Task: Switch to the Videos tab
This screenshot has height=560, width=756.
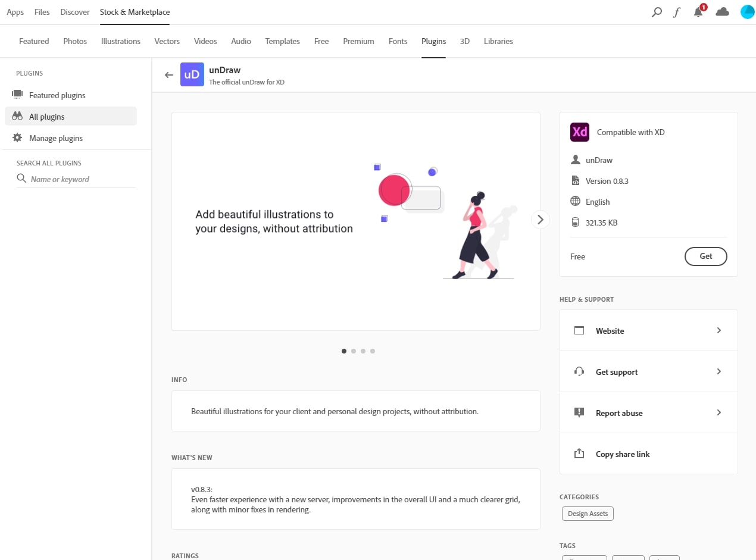Action: [205, 41]
